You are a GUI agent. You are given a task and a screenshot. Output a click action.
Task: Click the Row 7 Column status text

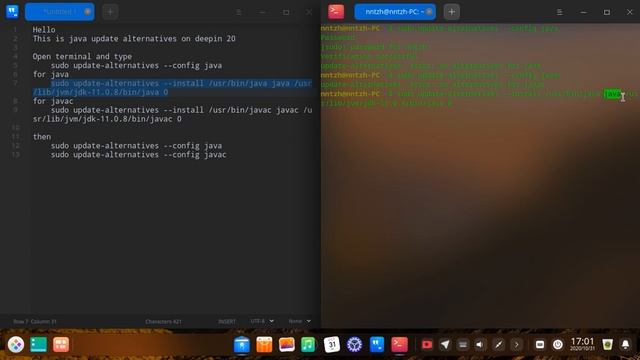[35, 322]
